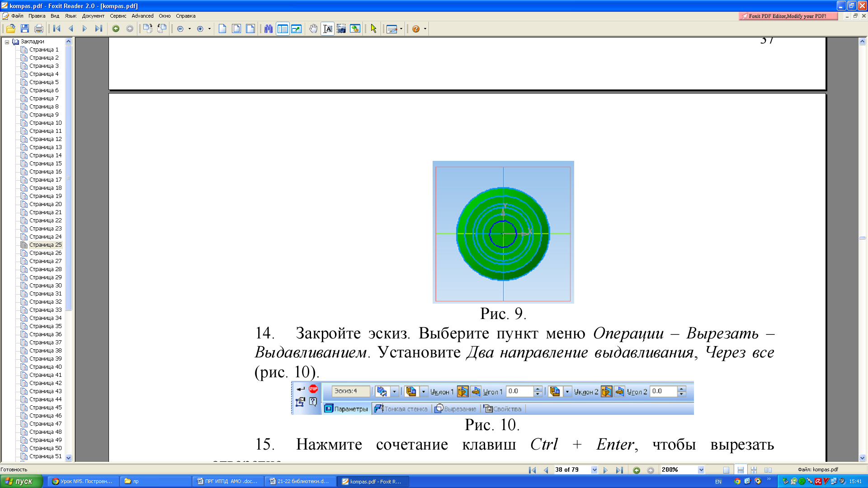Click the zoom out minus icon
Viewport: 868px width, 488px height.
tap(180, 29)
